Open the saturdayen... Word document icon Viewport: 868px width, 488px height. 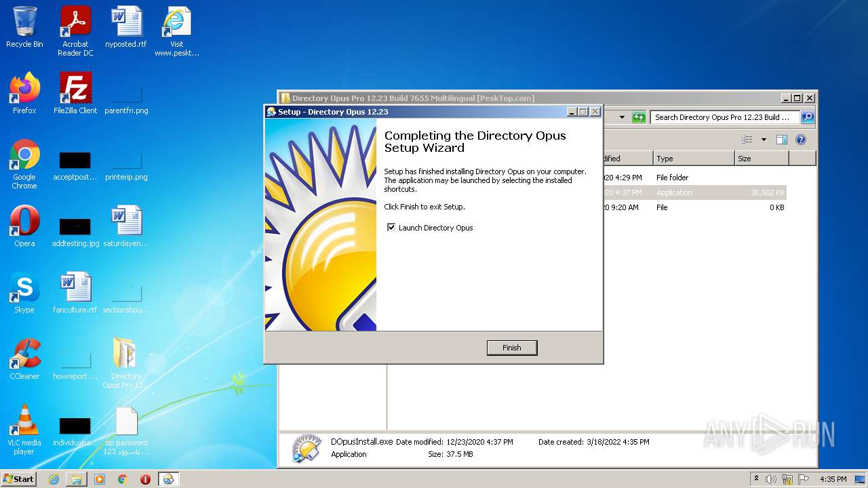(x=126, y=226)
